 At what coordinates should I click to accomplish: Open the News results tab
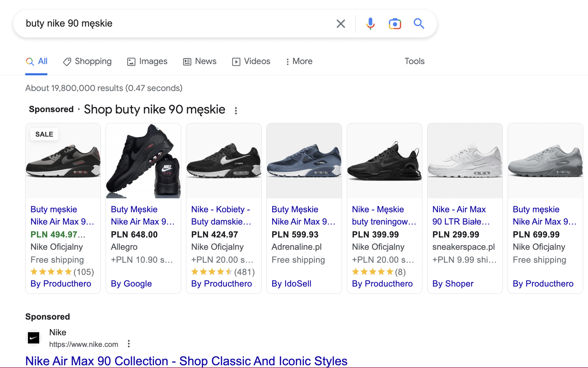point(200,61)
